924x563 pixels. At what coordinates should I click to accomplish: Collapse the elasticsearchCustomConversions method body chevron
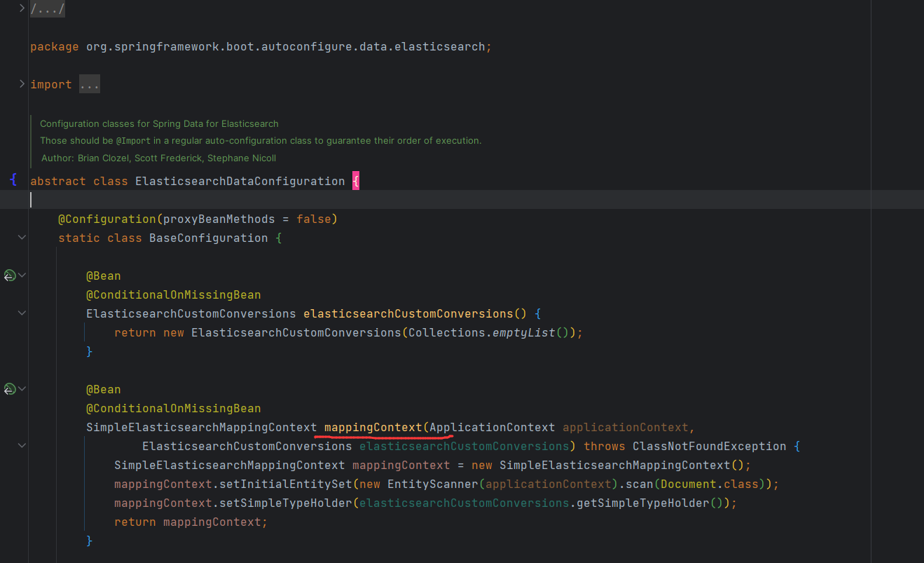(x=21, y=313)
